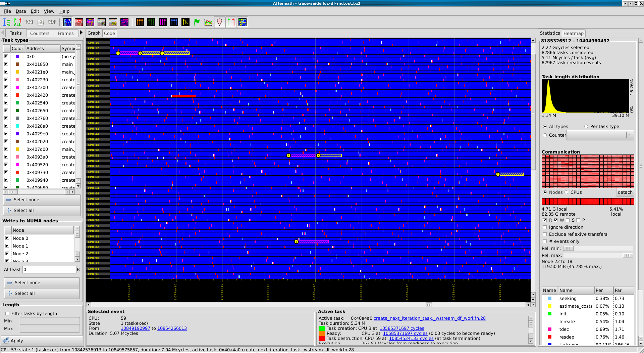Toggle the magenta pins overlay icon

pyautogui.click(x=163, y=22)
